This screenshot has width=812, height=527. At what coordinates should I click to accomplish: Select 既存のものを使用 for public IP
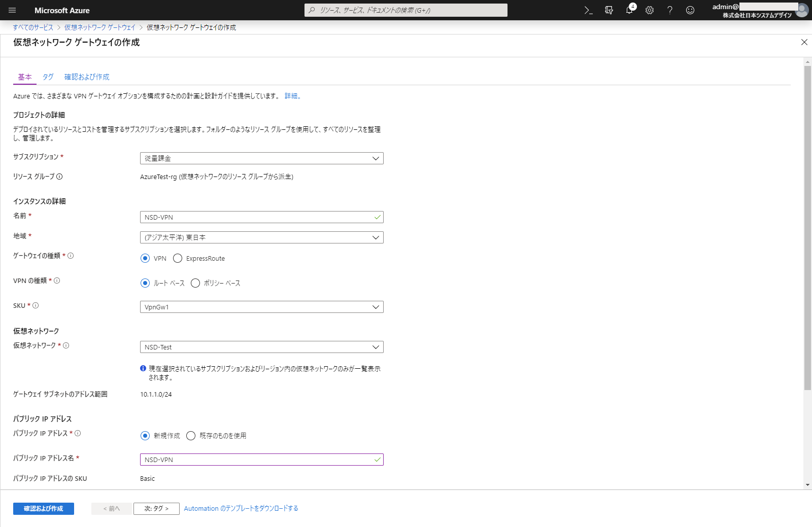[x=191, y=436]
